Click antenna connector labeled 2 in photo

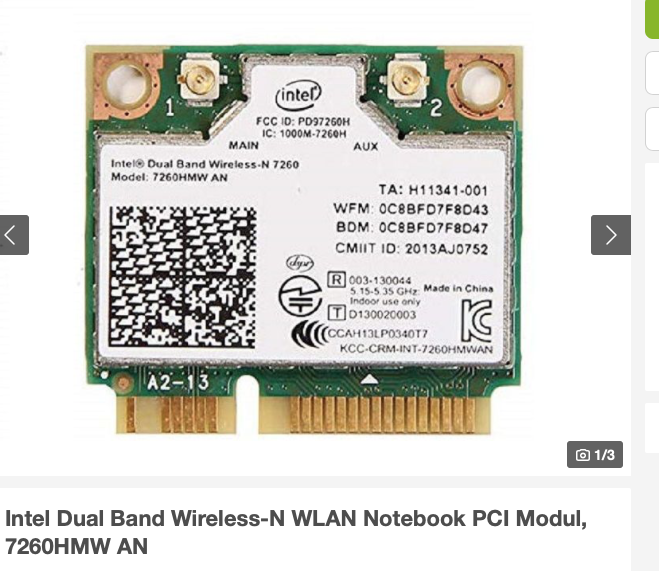tap(406, 81)
